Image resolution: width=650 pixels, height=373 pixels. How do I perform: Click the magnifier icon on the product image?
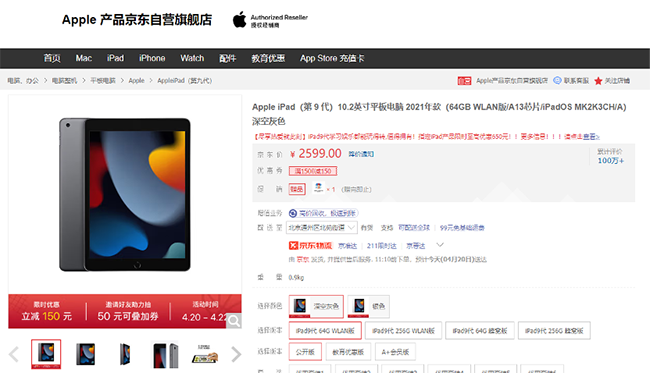(234, 320)
